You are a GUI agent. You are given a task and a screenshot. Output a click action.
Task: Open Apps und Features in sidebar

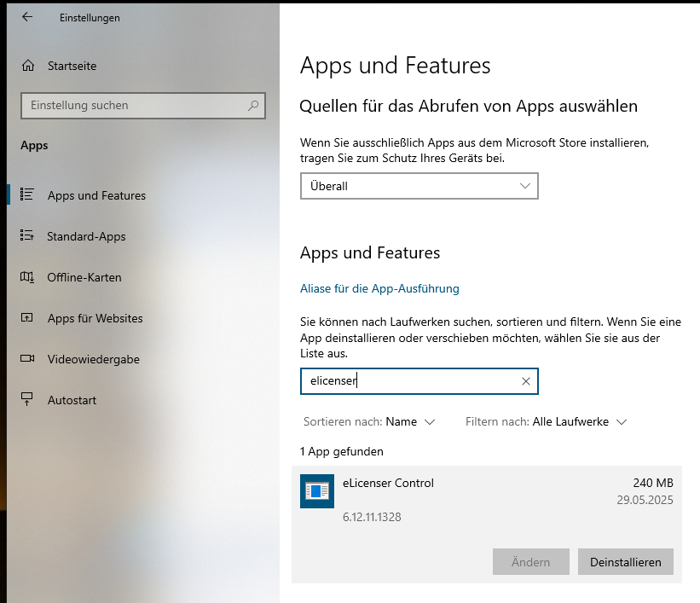pyautogui.click(x=143, y=195)
